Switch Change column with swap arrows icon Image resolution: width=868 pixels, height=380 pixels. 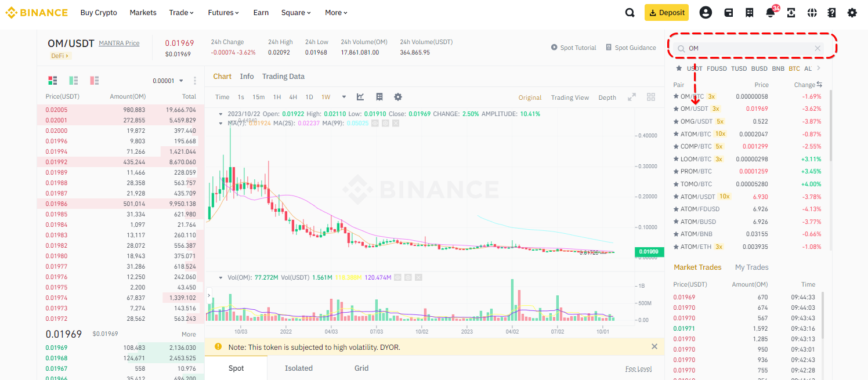click(819, 84)
